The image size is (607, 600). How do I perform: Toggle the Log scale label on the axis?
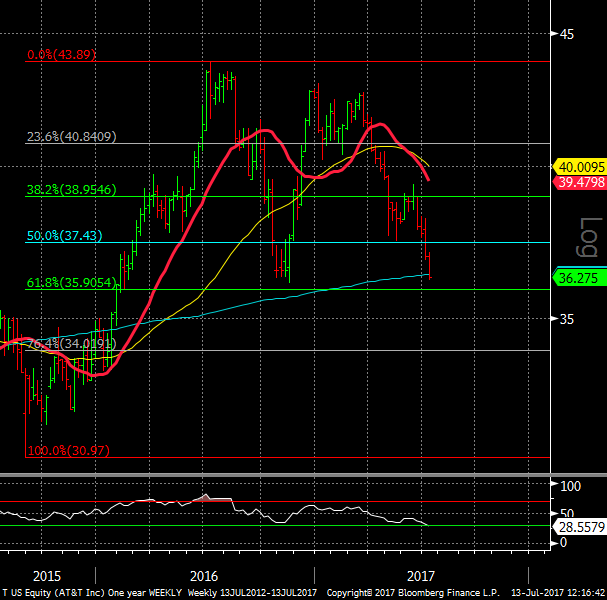589,238
